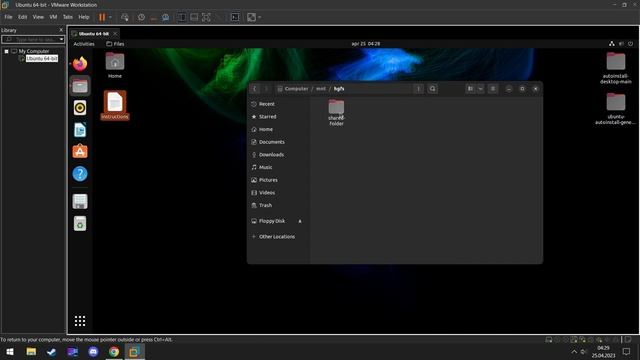Open the Edit menu in VMware
The image size is (640, 360).
click(22, 17)
